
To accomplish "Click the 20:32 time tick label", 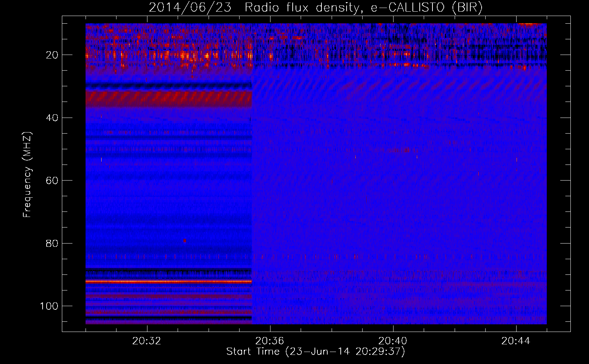I will point(147,341).
